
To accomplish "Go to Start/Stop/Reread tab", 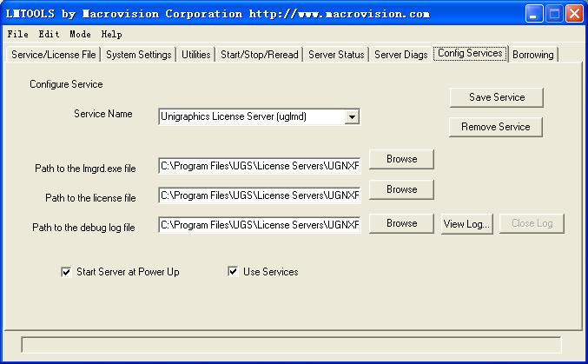I will (259, 55).
